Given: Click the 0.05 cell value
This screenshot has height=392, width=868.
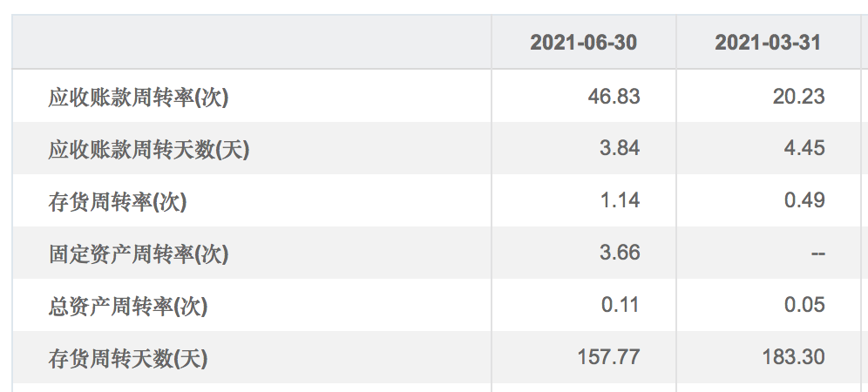Looking at the screenshot, I should tap(804, 306).
